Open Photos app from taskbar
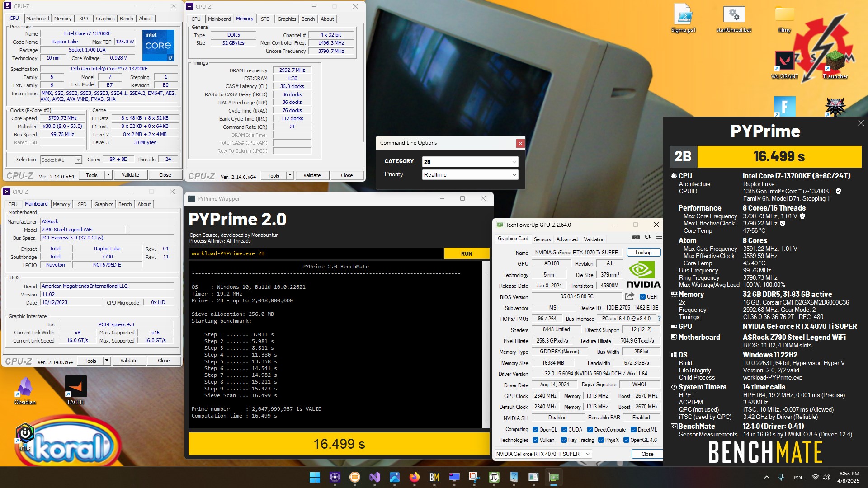The height and width of the screenshot is (488, 868). click(394, 477)
